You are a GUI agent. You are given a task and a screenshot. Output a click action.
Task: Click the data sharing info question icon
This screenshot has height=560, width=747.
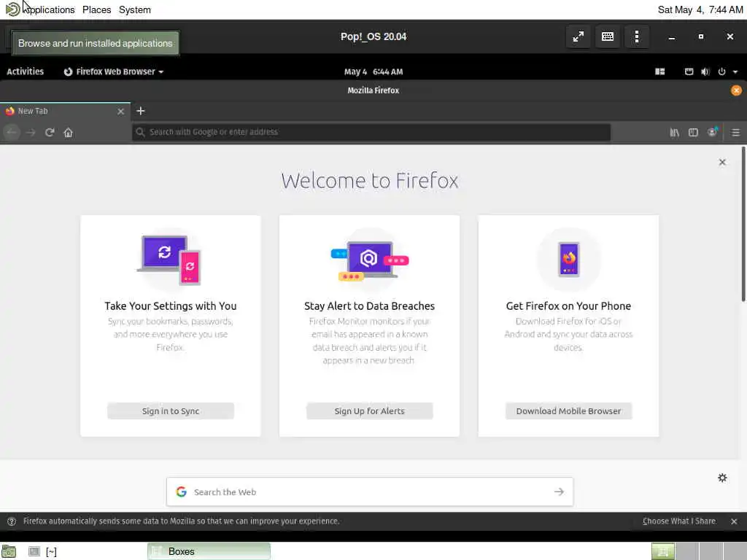12,521
